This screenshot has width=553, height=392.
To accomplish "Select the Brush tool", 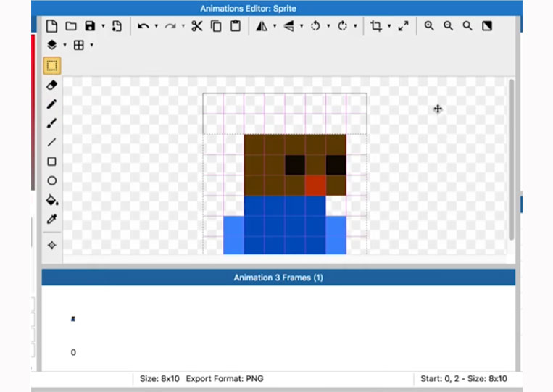I will [52, 123].
